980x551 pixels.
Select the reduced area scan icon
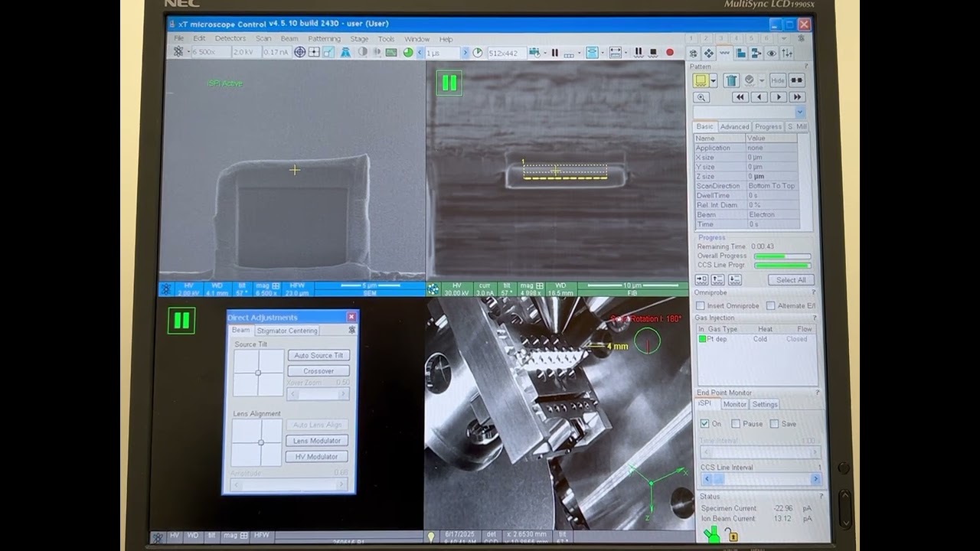tap(328, 52)
